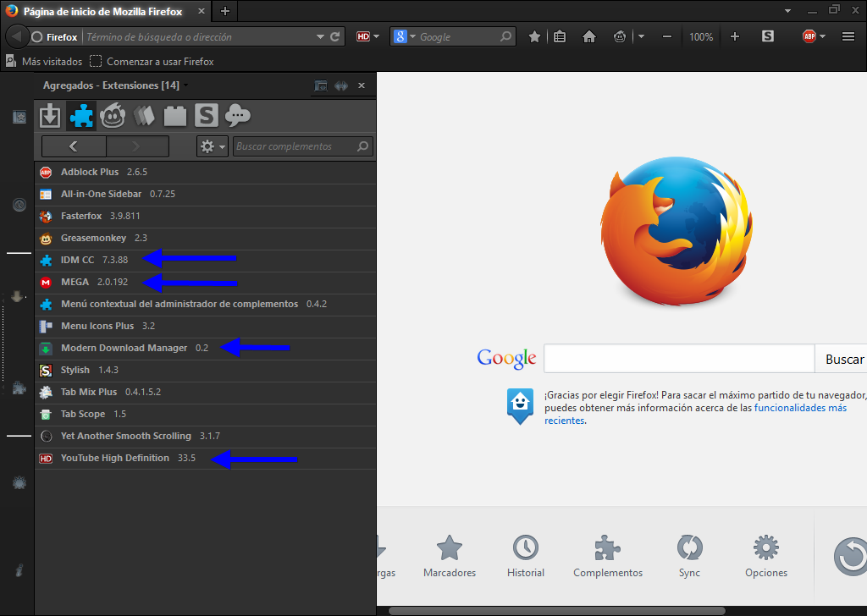Select the All-in-One Sidebar extension row
This screenshot has width=867, height=616.
pos(205,195)
